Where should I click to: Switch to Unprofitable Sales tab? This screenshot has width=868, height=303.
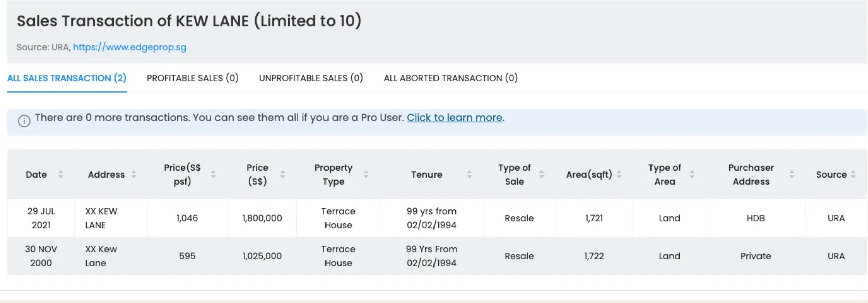click(311, 78)
